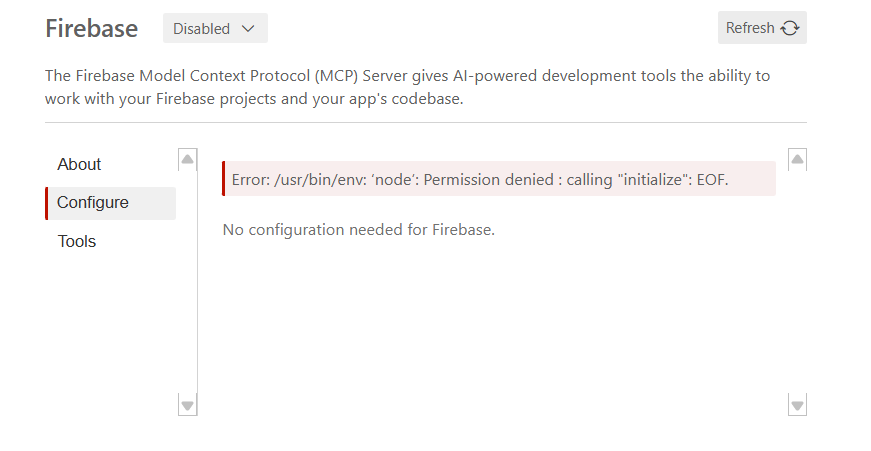Viewport: 871px width, 451px height.
Task: Click the Firebase heading title
Action: click(91, 28)
